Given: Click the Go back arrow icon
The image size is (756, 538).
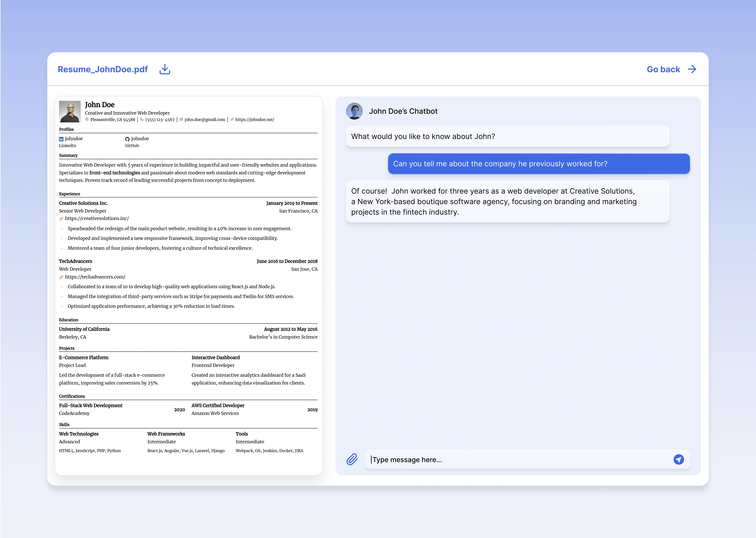Looking at the screenshot, I should pyautogui.click(x=692, y=69).
